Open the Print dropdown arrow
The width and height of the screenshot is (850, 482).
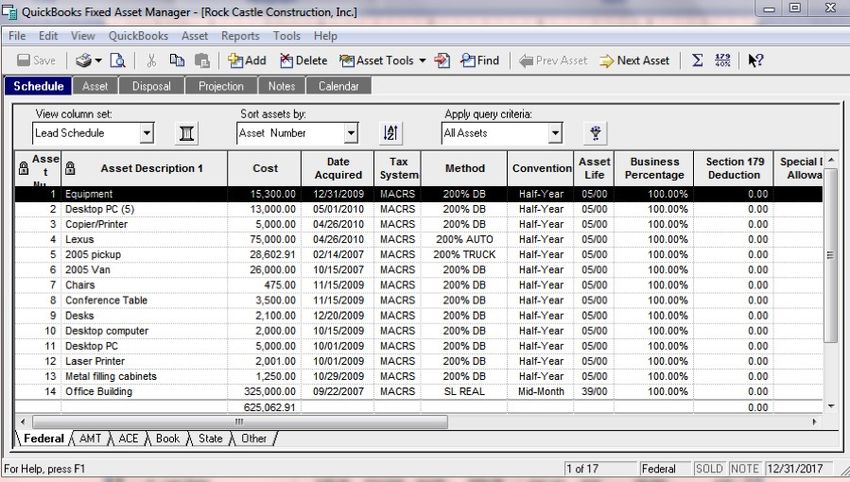(x=98, y=60)
